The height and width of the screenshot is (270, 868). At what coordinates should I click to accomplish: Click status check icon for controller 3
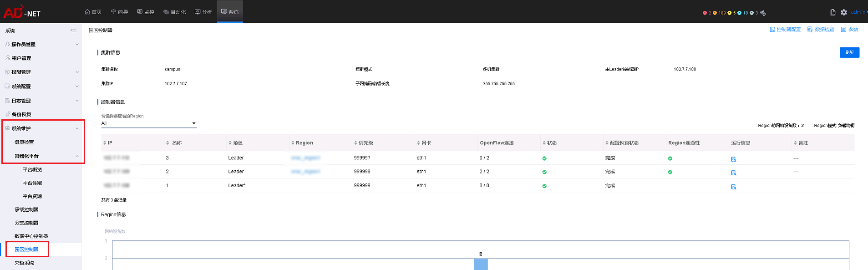coord(544,158)
